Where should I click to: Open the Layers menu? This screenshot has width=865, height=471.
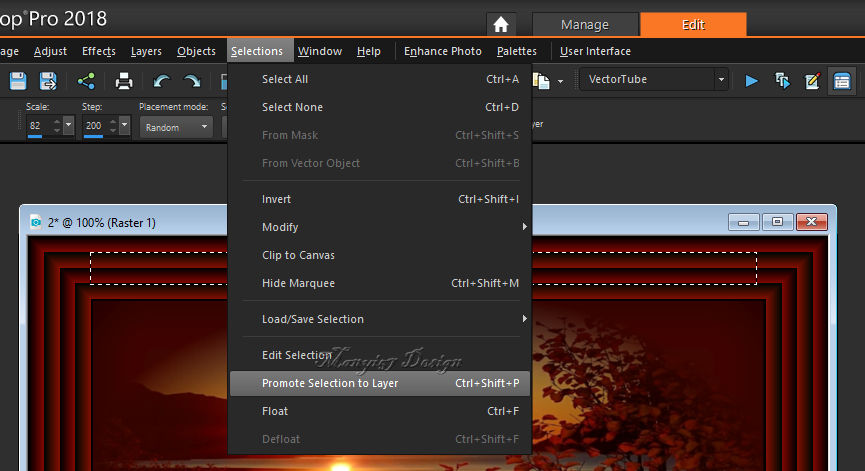pyautogui.click(x=146, y=51)
